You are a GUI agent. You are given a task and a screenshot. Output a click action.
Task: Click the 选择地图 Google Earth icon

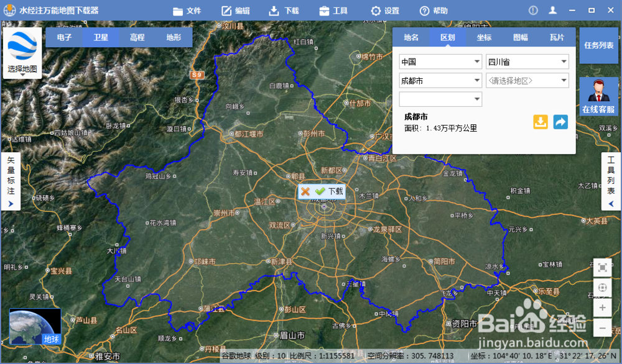[x=22, y=53]
